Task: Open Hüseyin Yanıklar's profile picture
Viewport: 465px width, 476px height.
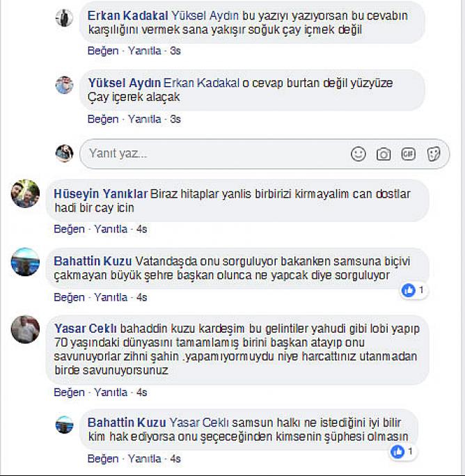Action: [x=25, y=193]
